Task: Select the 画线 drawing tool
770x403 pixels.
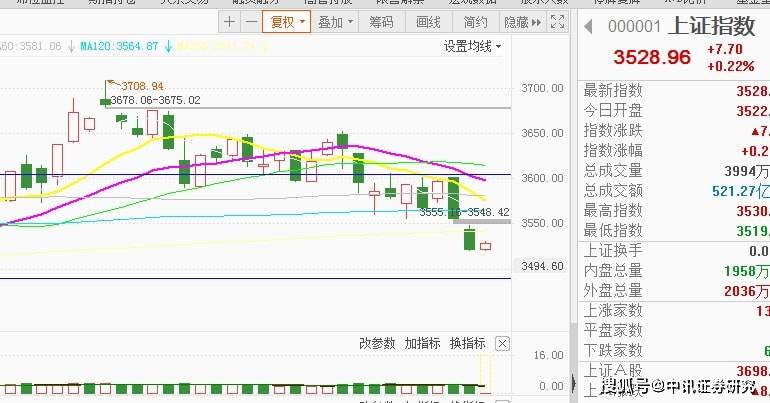Action: pyautogui.click(x=428, y=22)
